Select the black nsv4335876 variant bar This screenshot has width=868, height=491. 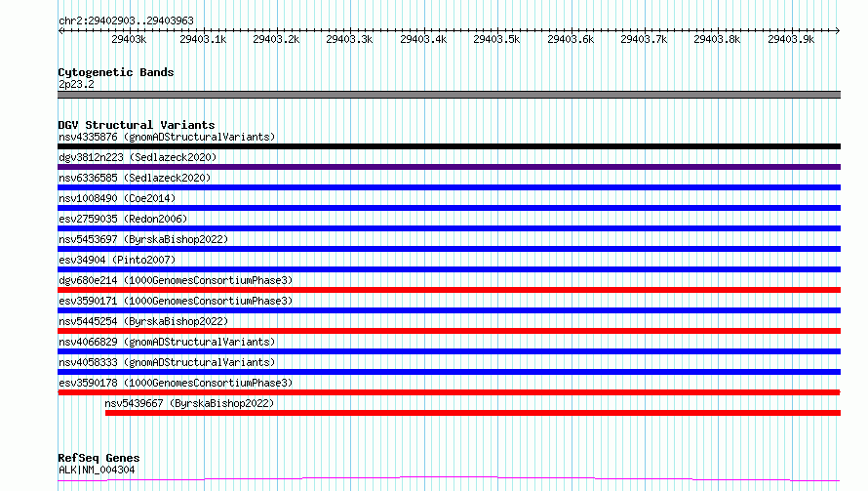pos(449,146)
